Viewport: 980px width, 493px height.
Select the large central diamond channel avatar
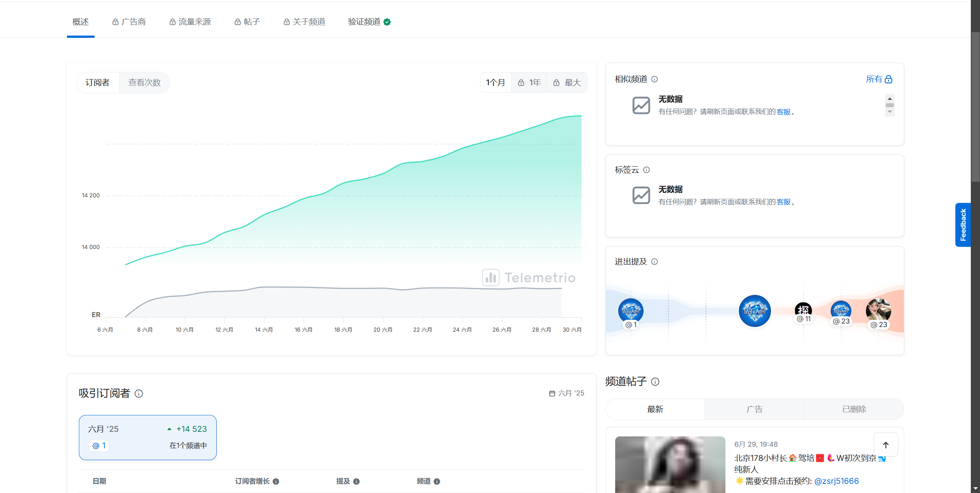[755, 311]
